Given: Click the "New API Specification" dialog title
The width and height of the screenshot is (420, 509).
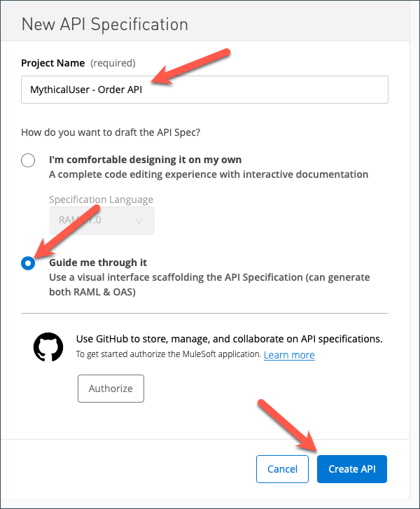Looking at the screenshot, I should click(x=105, y=25).
